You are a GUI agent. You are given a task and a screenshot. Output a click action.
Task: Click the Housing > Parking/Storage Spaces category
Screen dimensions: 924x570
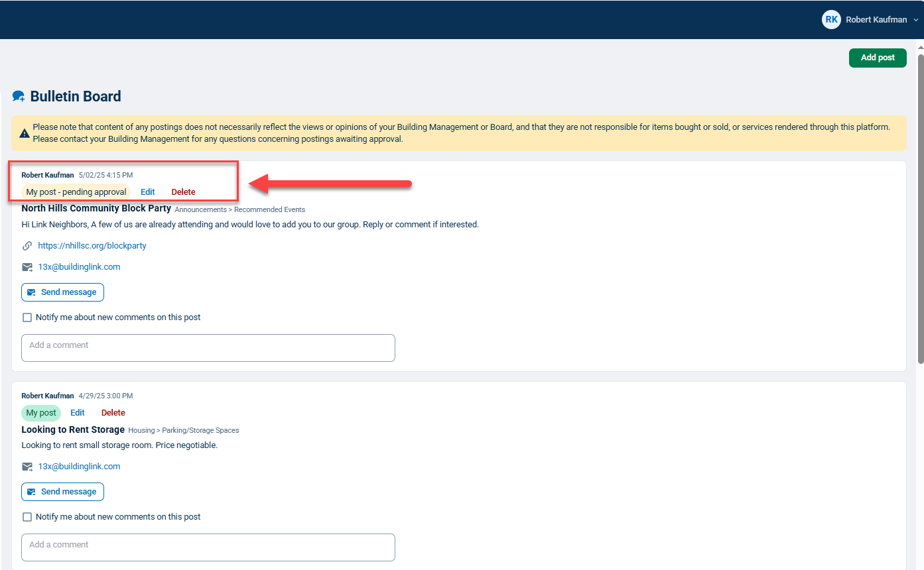click(x=184, y=430)
